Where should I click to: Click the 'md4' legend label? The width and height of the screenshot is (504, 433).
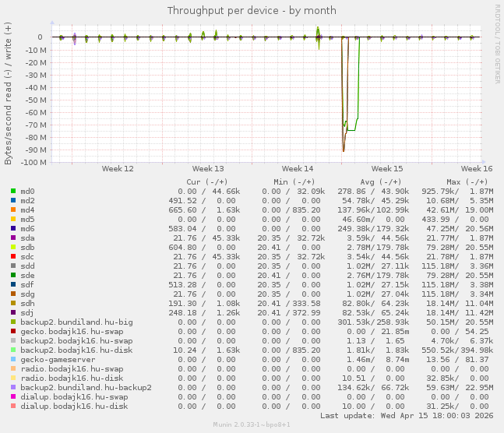[x=27, y=210]
